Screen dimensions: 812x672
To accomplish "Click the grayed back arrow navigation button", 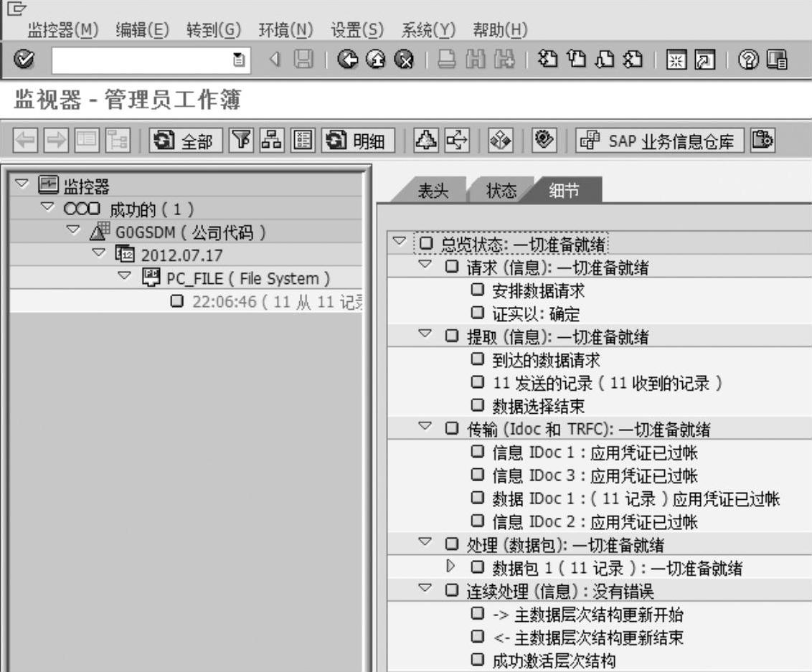I will click(25, 141).
